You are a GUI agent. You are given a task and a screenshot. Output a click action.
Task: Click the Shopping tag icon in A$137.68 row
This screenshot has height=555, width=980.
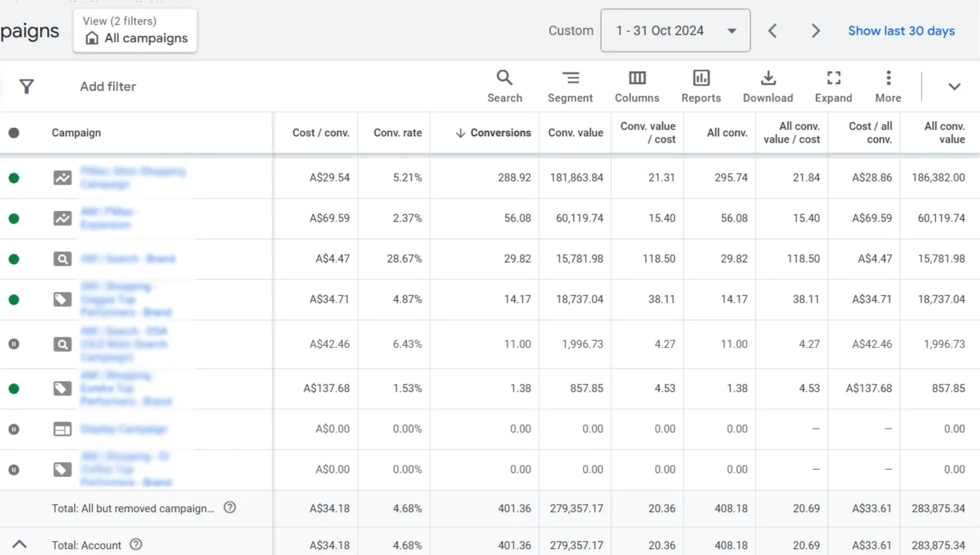click(62, 388)
